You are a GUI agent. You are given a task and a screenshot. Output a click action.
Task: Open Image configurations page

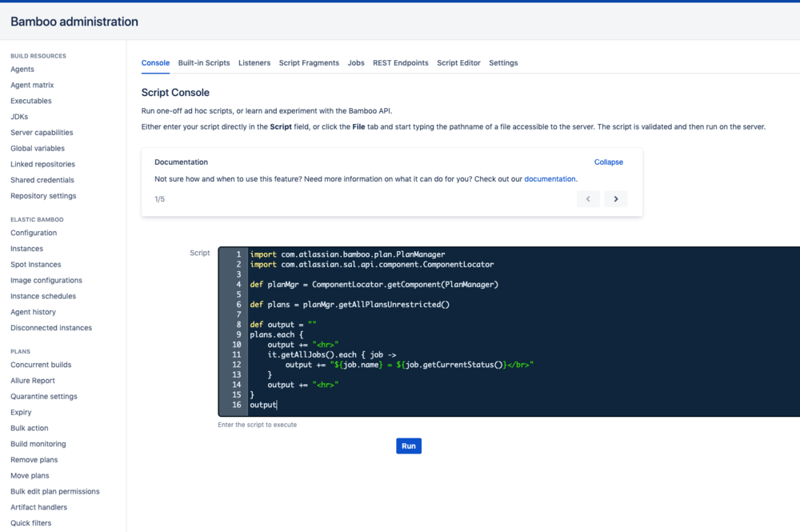click(x=46, y=281)
